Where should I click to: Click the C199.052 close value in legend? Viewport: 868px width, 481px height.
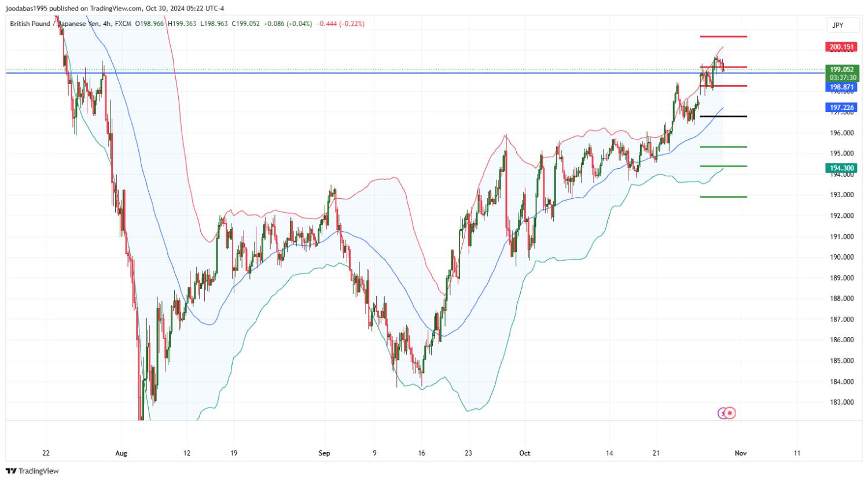tap(246, 24)
